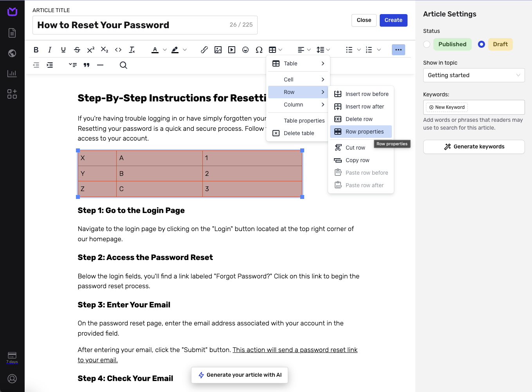This screenshot has width=532, height=392.
Task: Select Delete row
Action: click(x=361, y=119)
